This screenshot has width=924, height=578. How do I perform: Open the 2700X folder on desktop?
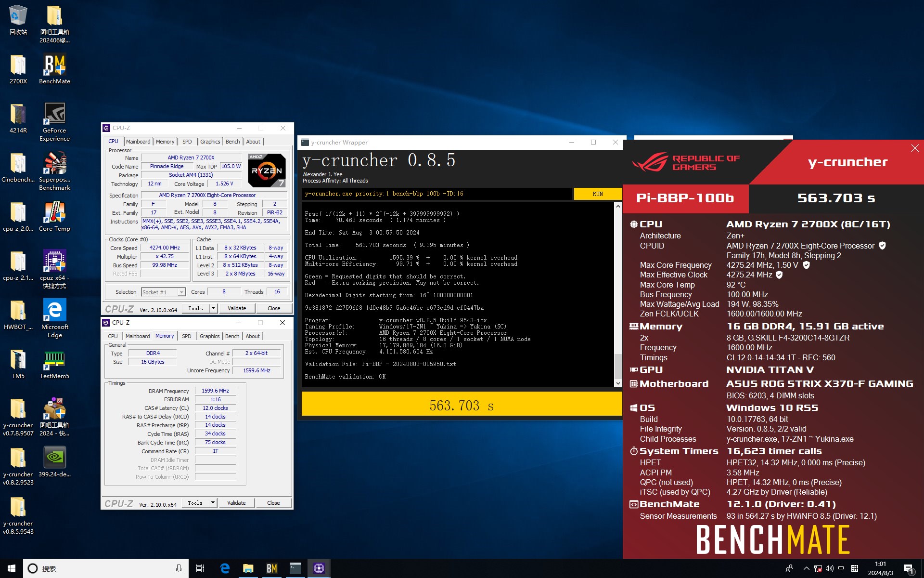tap(18, 69)
